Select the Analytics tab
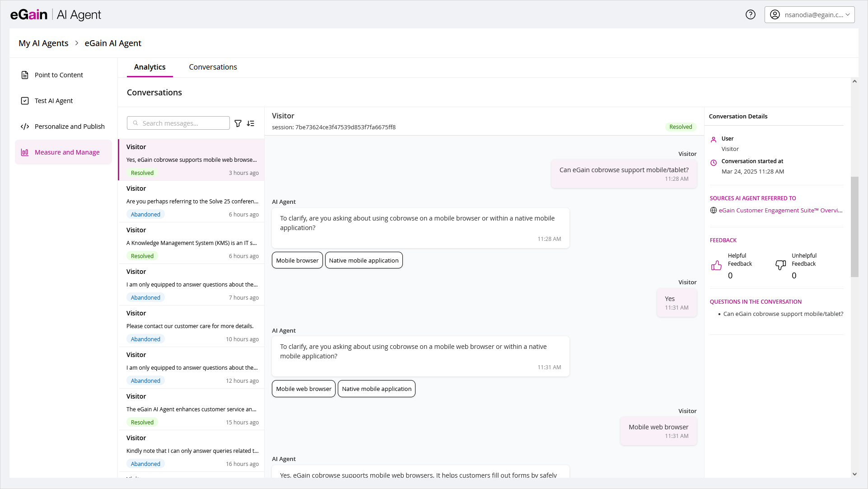Screen dimensions: 868x489 click(149, 67)
